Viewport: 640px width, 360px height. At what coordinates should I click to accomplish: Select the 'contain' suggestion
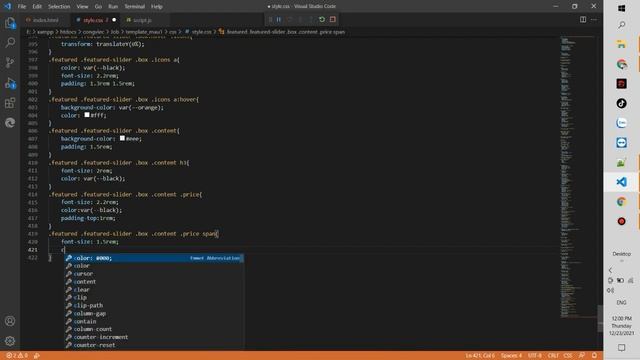click(x=154, y=321)
